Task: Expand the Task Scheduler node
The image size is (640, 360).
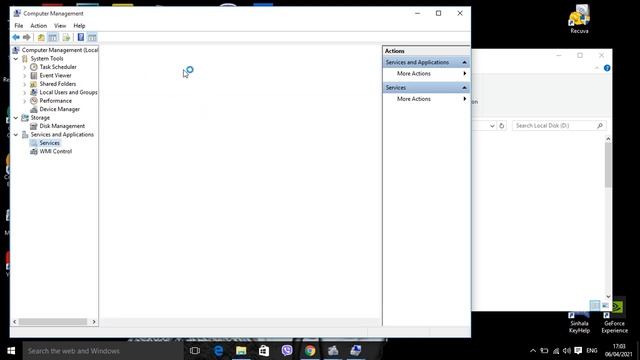Action: tap(24, 67)
